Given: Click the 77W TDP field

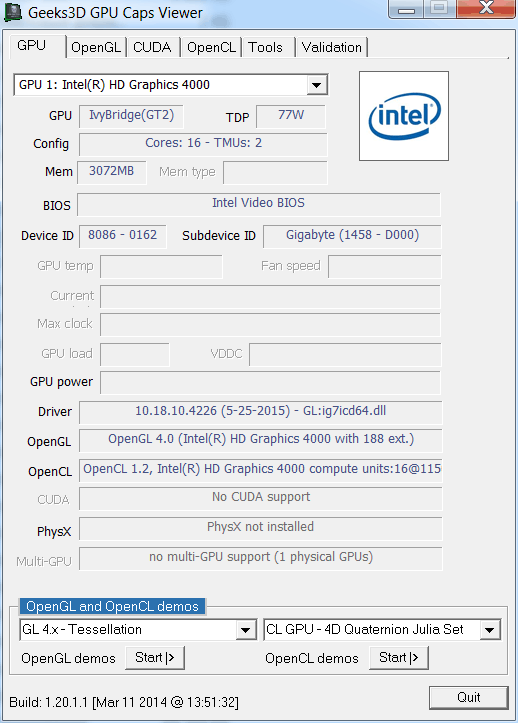Looking at the screenshot, I should pos(291,116).
